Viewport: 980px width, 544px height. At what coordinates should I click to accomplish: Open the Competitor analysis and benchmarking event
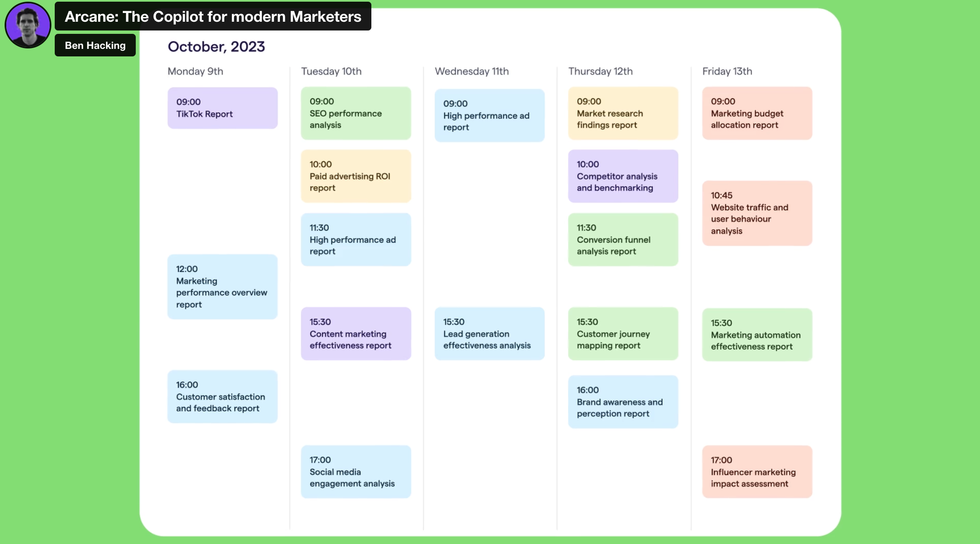623,176
